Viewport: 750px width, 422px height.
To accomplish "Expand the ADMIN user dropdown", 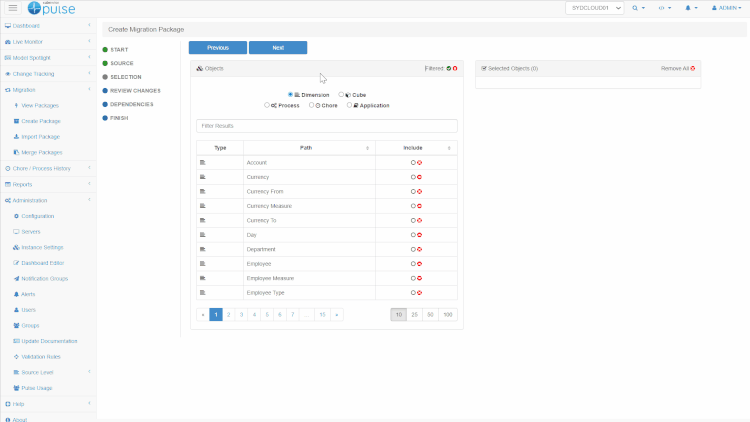I will (x=725, y=8).
